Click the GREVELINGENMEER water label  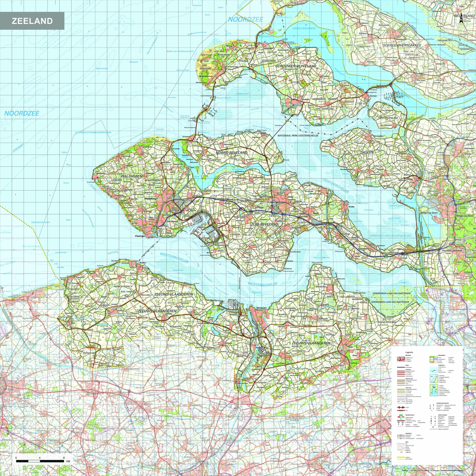[304, 28]
